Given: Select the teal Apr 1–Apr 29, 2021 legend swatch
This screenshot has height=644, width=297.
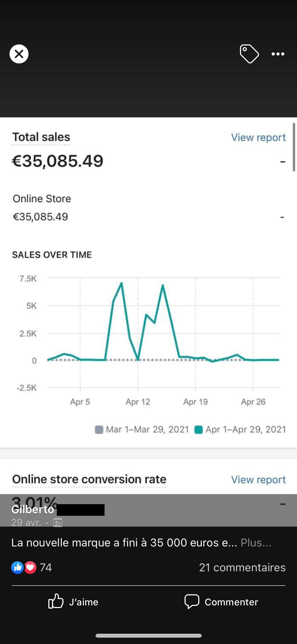Looking at the screenshot, I should (x=199, y=430).
